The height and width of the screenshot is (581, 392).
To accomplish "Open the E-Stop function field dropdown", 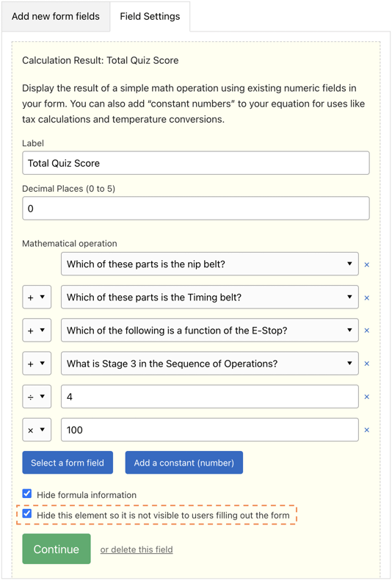I will [209, 330].
